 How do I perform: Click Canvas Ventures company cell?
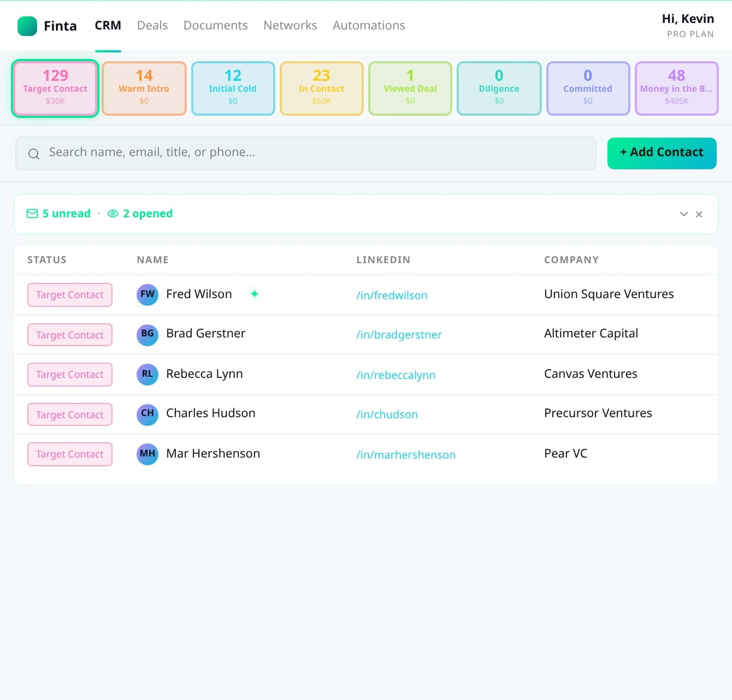591,374
